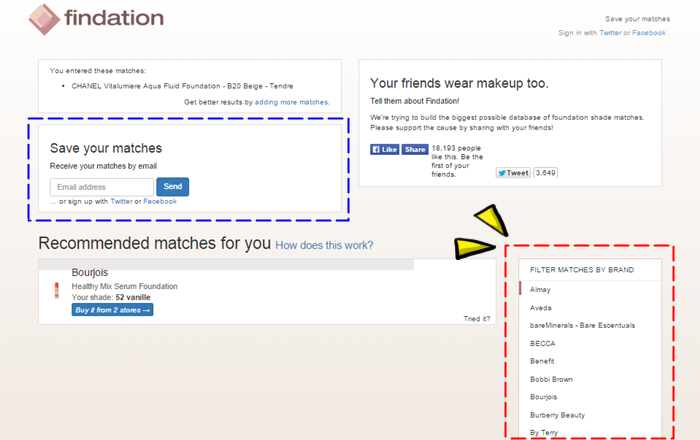This screenshot has height=440, width=700.
Task: Filter matches by Bourjois brand
Action: click(543, 397)
